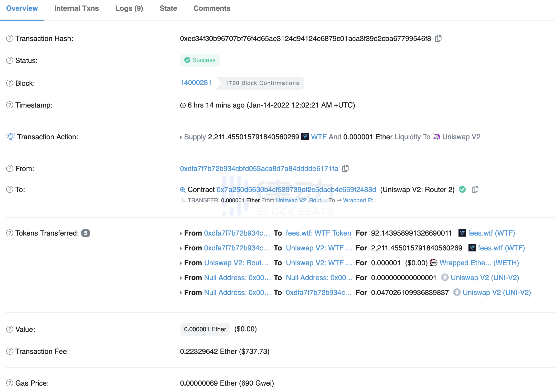Click help icon beside Gas Price
This screenshot has height=392, width=555.
(x=10, y=383)
